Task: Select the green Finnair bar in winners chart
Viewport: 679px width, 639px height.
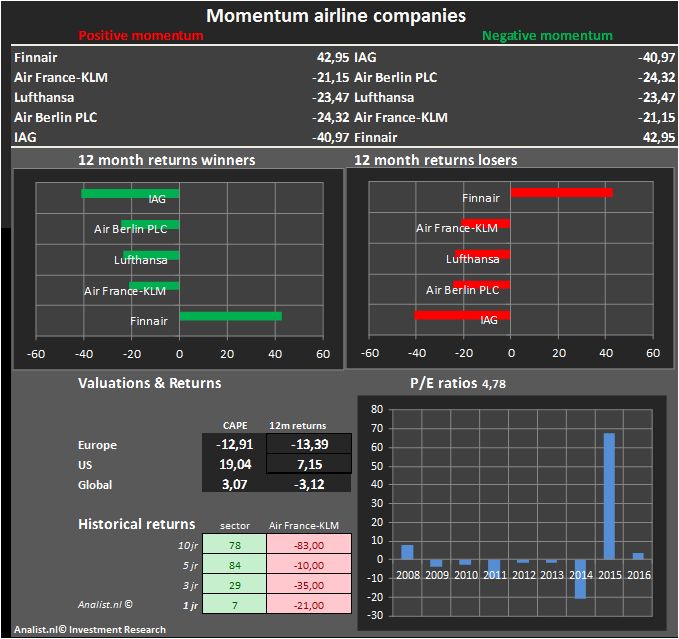Action: (231, 316)
